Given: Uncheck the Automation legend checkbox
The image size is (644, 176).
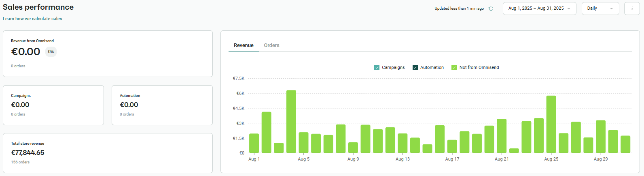Looking at the screenshot, I should point(415,68).
